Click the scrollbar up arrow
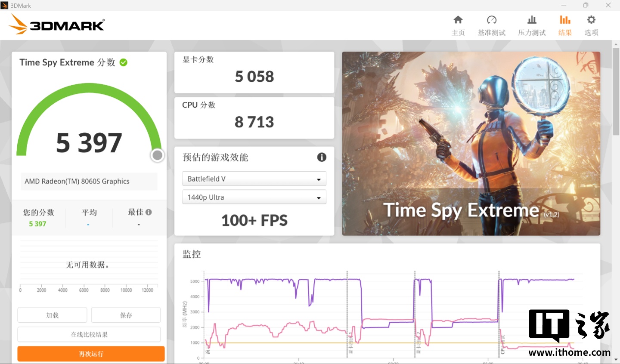This screenshot has width=620, height=364. click(x=616, y=44)
